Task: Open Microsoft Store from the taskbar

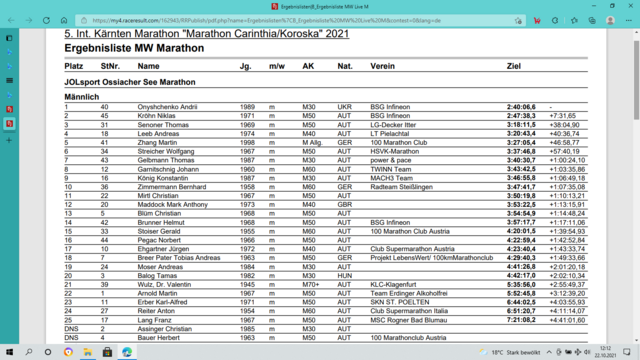Action: 107,352
